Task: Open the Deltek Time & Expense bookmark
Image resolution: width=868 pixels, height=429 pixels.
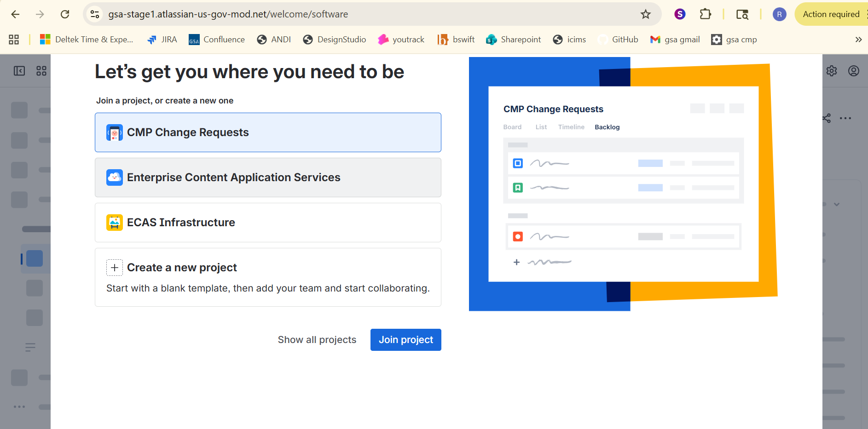Action: 87,40
